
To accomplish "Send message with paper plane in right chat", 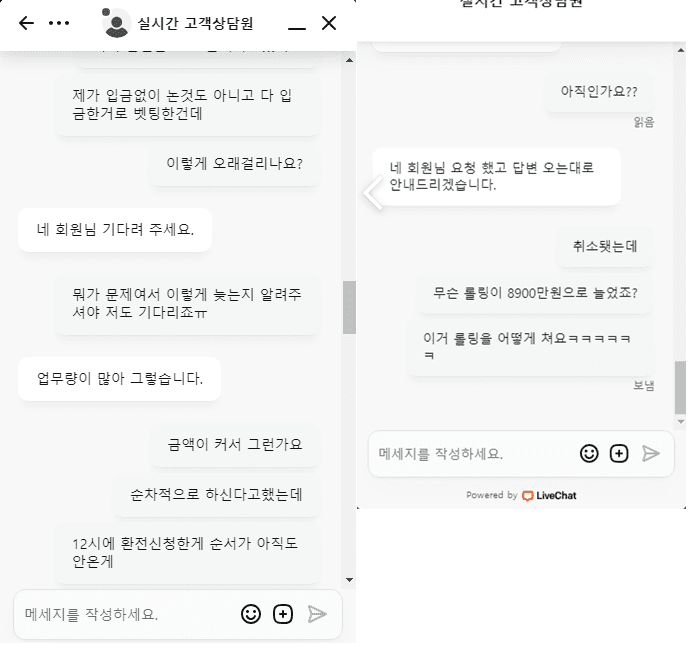I will click(x=651, y=453).
